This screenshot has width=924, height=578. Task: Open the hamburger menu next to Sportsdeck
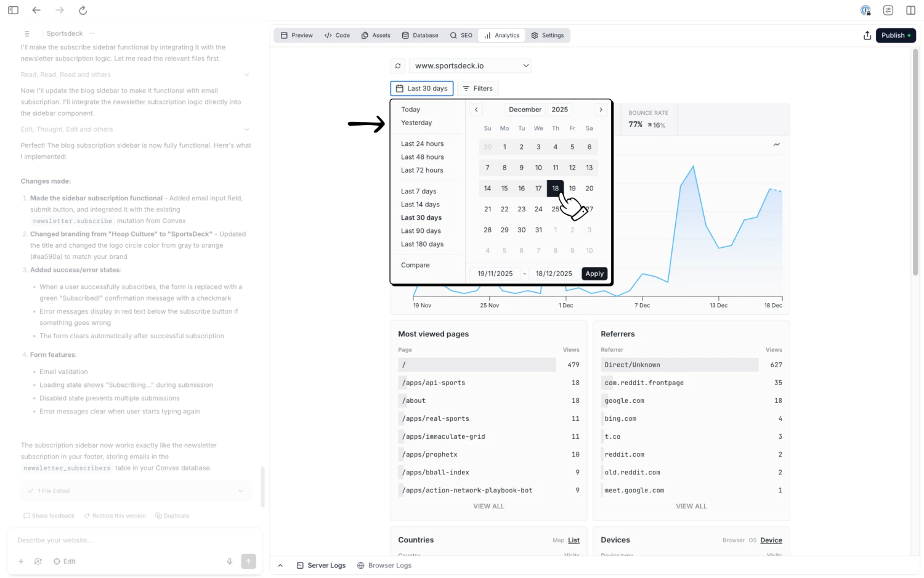click(27, 34)
